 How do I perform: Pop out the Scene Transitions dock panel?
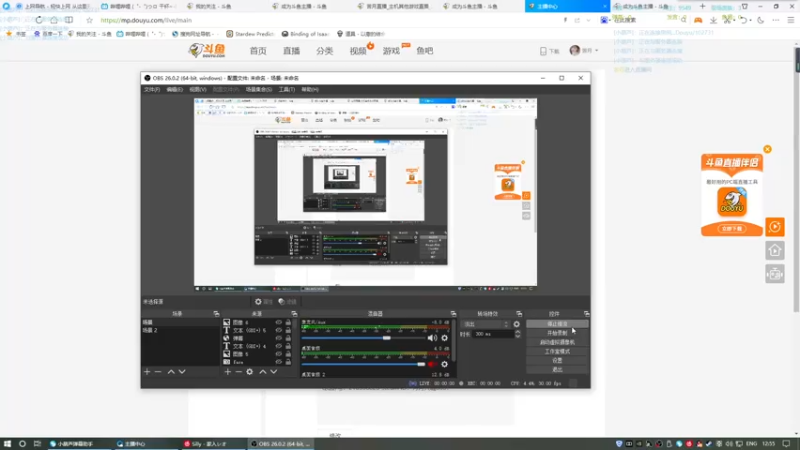[x=519, y=314]
